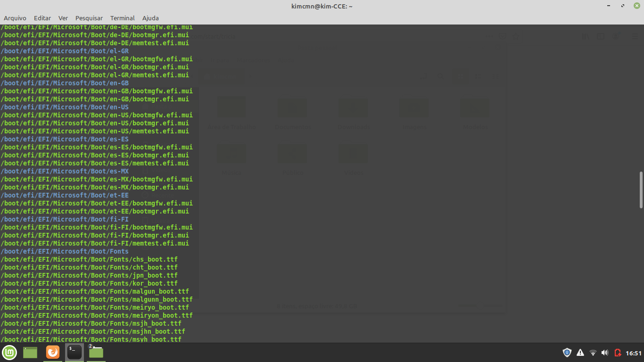
Task: Click the line ending Fonts/chs_boot.ttf
Action: coord(89,259)
